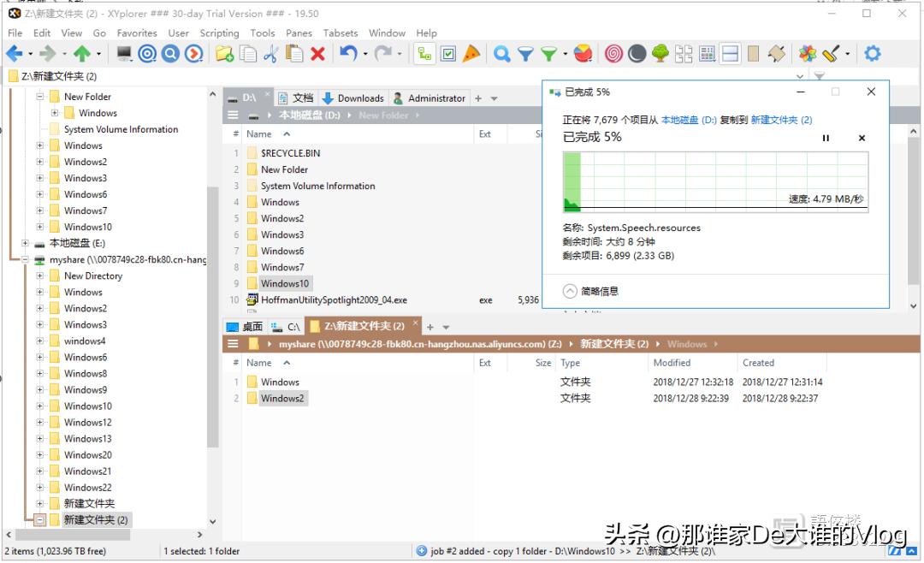This screenshot has width=924, height=563.
Task: Open the Scripting menu
Action: (x=219, y=33)
